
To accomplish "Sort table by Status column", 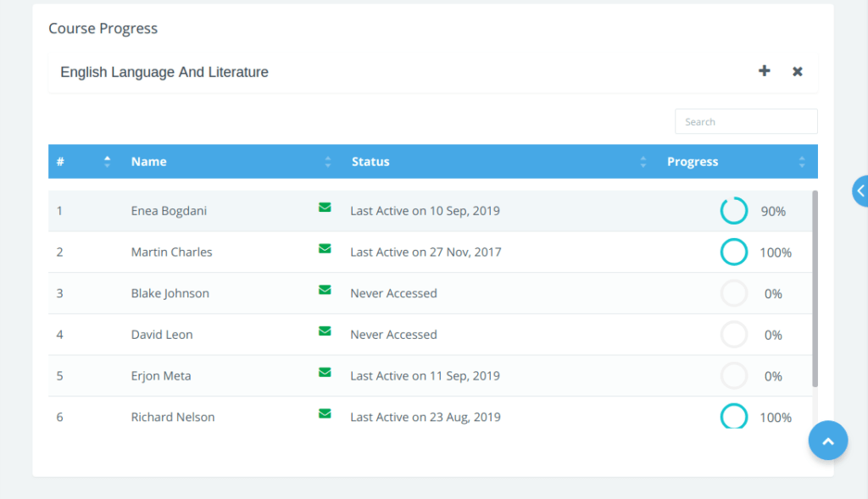I will point(643,162).
